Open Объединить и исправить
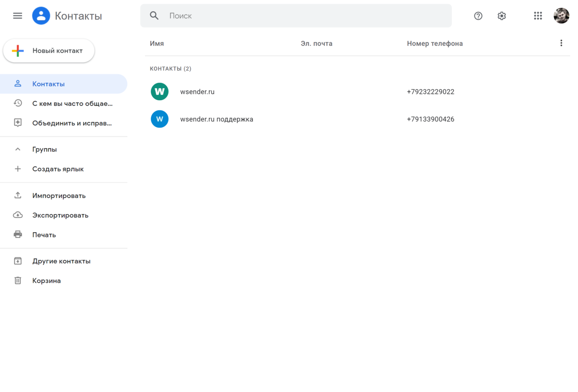 (64, 123)
